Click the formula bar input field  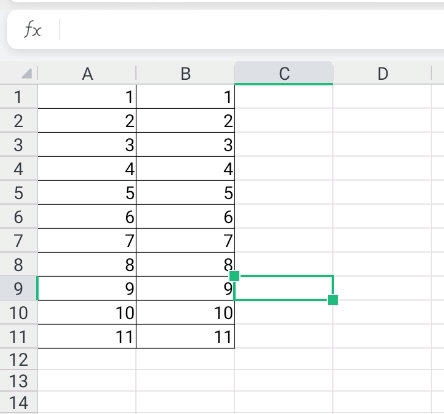click(x=252, y=30)
